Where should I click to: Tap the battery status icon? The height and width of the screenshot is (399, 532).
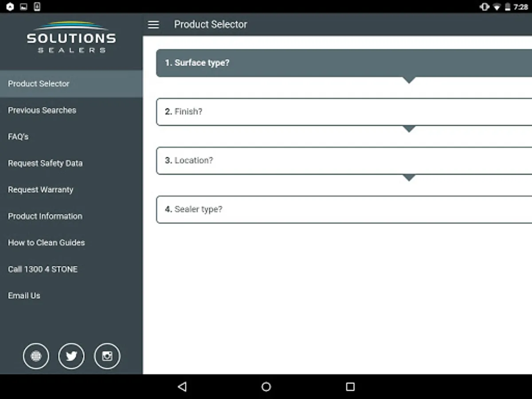point(508,7)
